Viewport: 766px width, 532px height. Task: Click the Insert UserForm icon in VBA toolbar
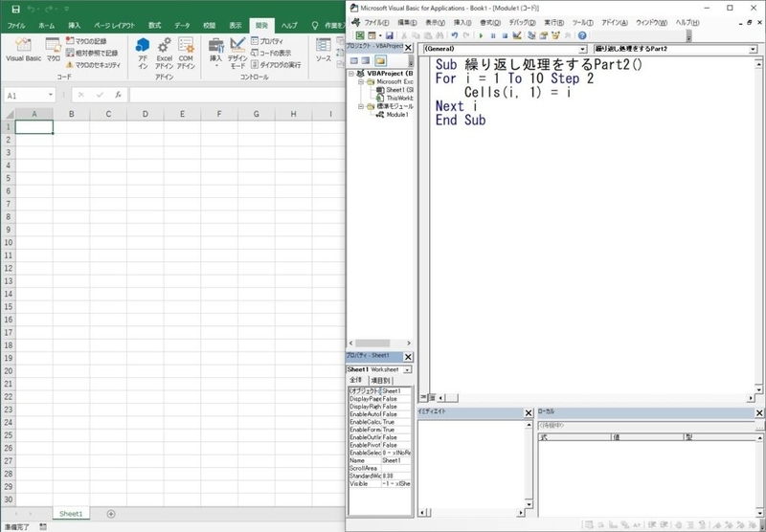tap(372, 35)
